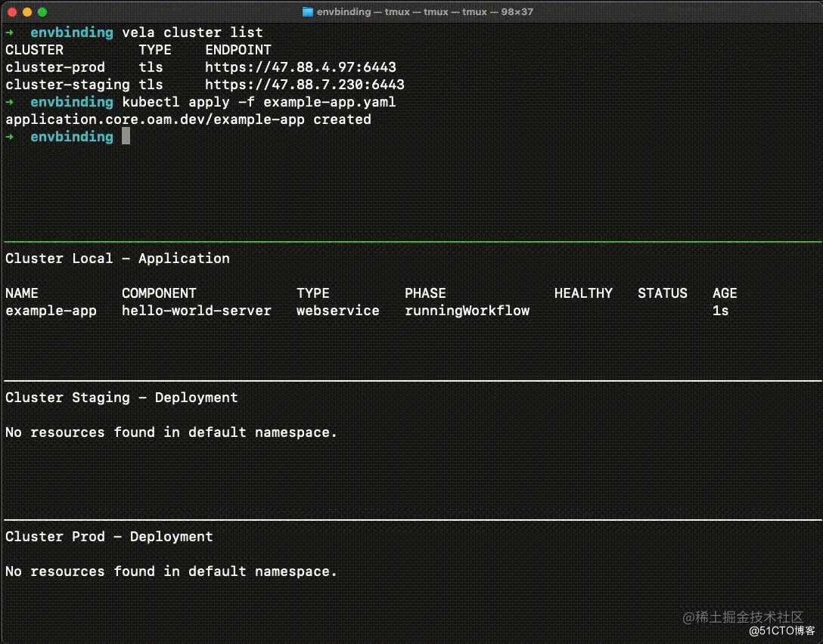
Task: Click the terminal cursor block at prompt
Action: 126,136
